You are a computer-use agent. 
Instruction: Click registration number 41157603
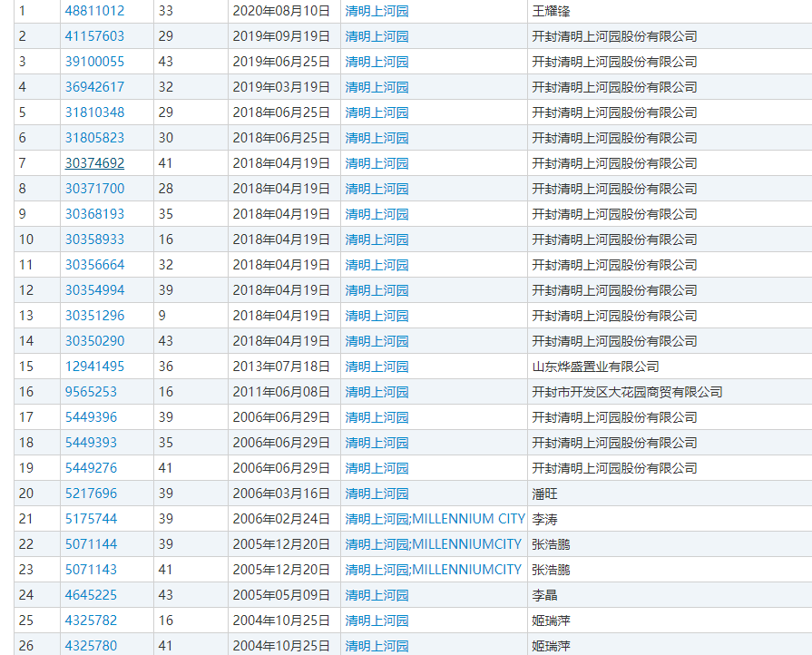[x=94, y=36]
